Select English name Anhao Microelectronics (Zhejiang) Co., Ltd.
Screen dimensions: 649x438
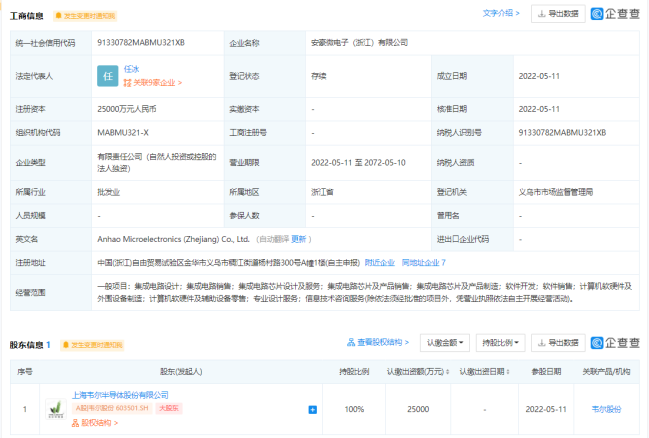pyautogui.click(x=173, y=239)
